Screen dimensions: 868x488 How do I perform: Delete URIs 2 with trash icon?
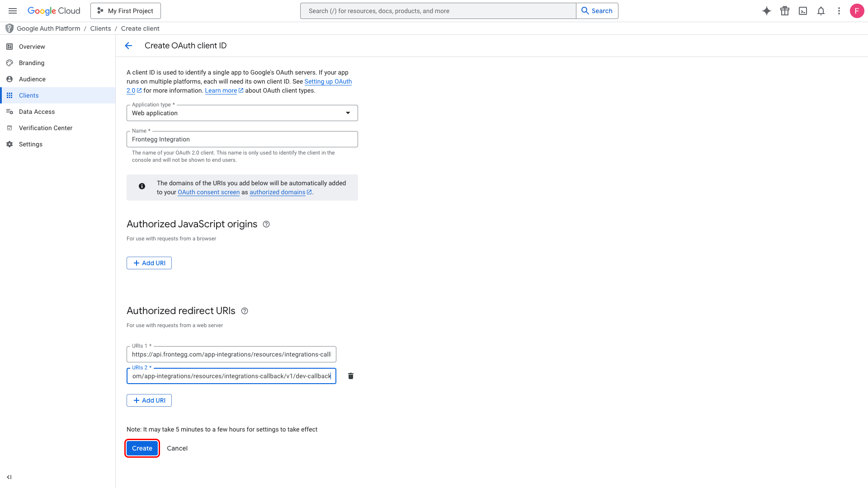pyautogui.click(x=351, y=376)
